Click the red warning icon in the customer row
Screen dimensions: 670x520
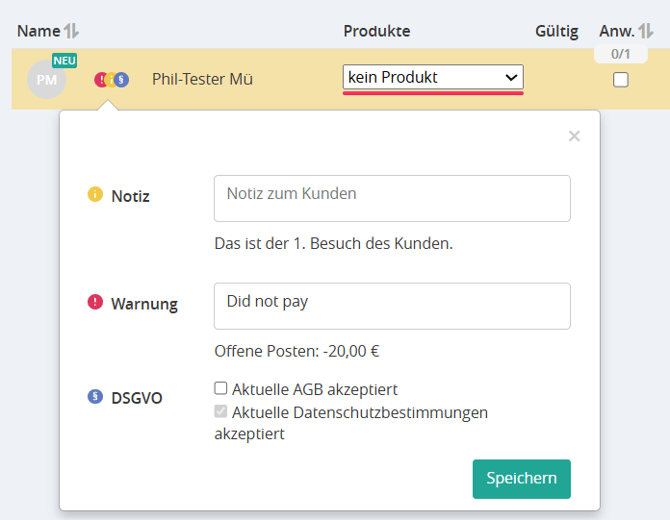point(101,79)
